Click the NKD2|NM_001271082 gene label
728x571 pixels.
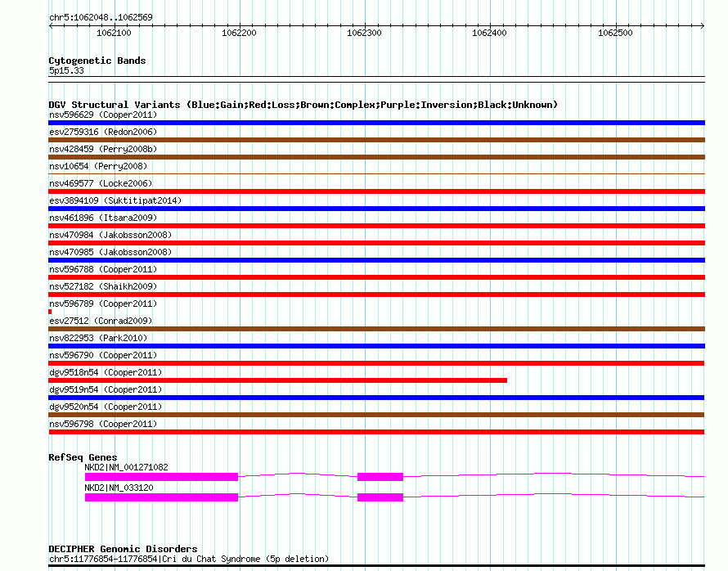[126, 467]
